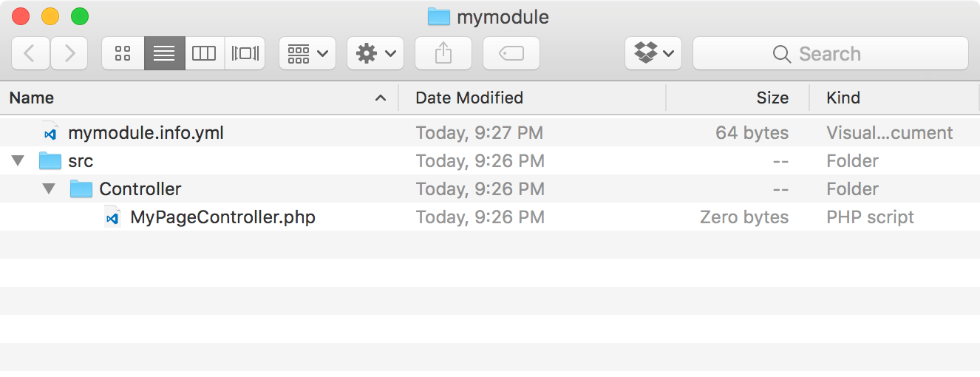Viewport: 980px width, 377px height.
Task: Open the Action gear dropdown
Action: [375, 53]
